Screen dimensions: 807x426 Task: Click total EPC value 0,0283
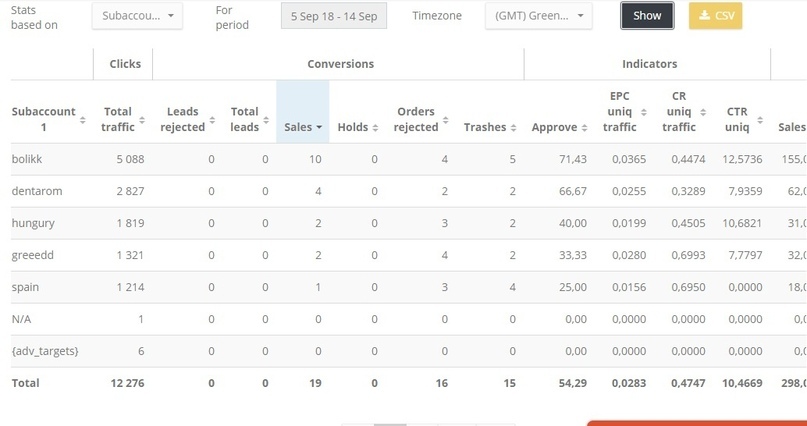(629, 383)
